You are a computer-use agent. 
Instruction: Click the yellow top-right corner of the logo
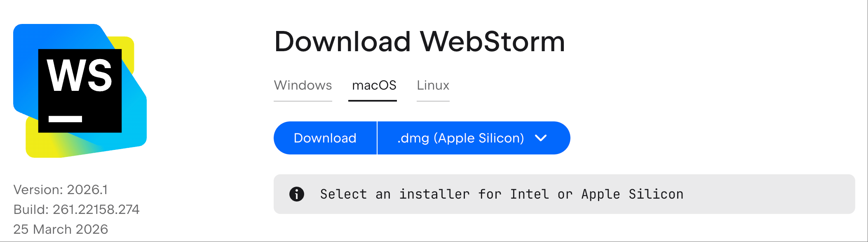click(125, 50)
